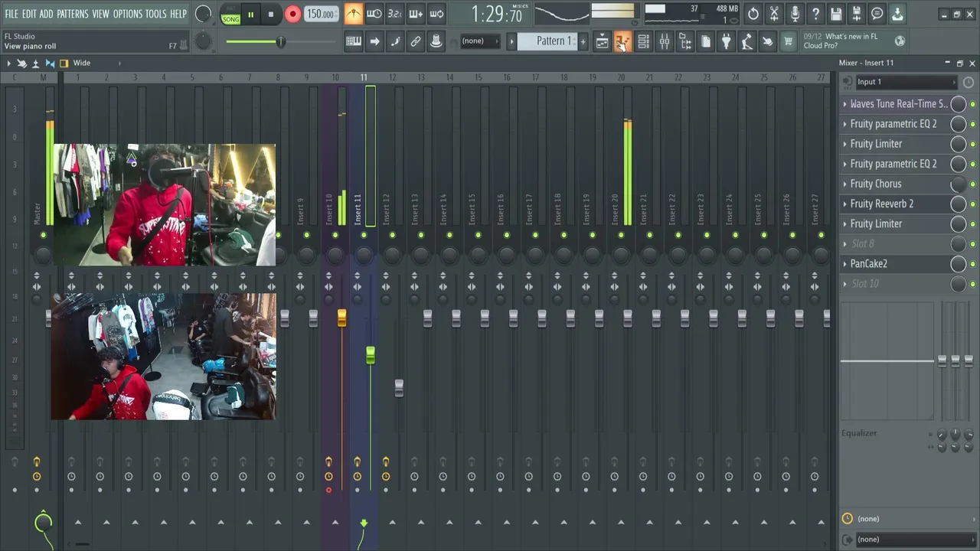Open the PATTERNS menu
980x551 pixels.
73,14
